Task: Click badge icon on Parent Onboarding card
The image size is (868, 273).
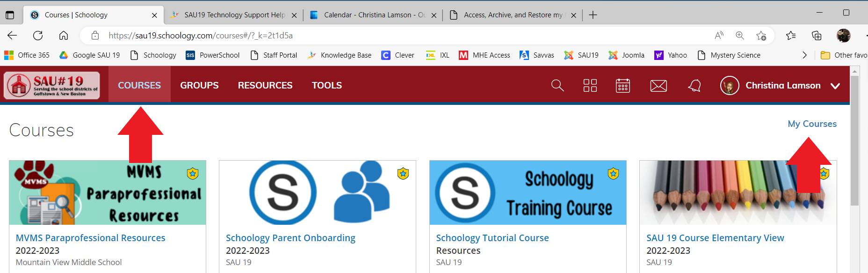Action: pos(403,174)
